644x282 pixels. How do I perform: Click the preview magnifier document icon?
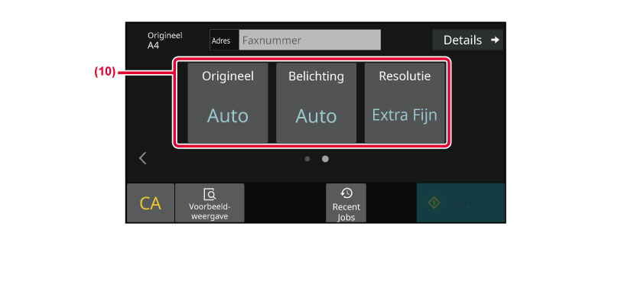[x=210, y=194]
